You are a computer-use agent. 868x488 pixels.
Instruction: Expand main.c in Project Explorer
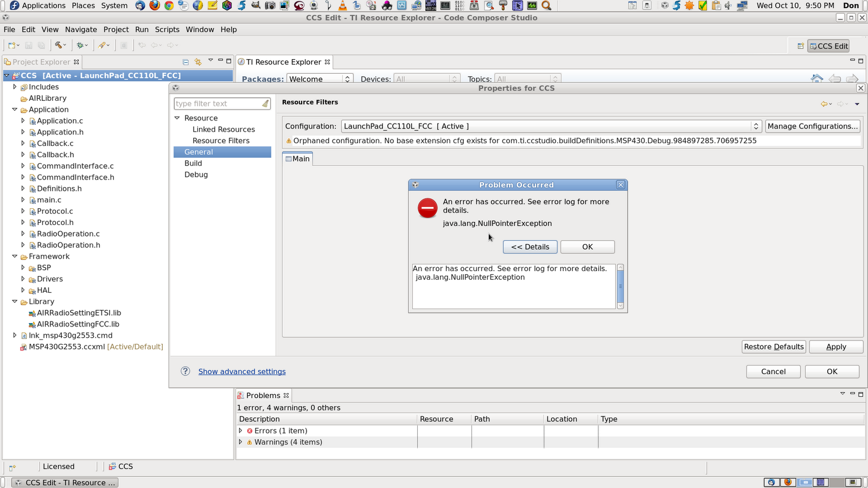[x=23, y=200]
